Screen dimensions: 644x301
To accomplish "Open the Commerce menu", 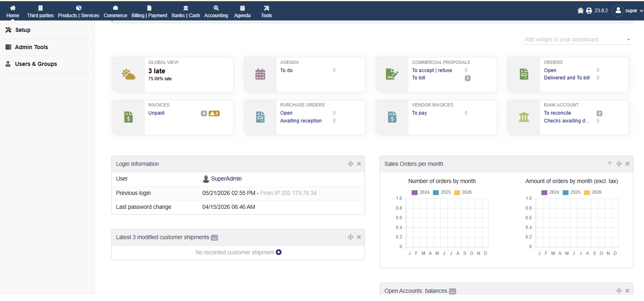I will (x=115, y=11).
